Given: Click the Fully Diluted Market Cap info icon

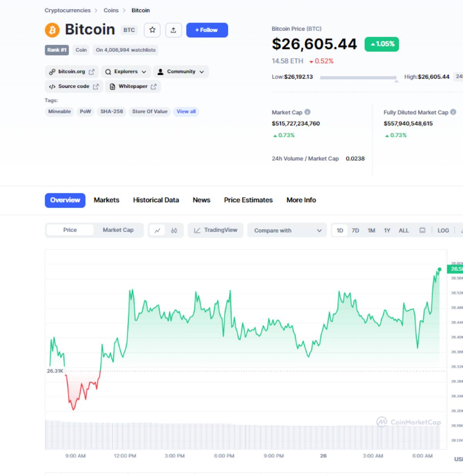Looking at the screenshot, I should pyautogui.click(x=453, y=112).
